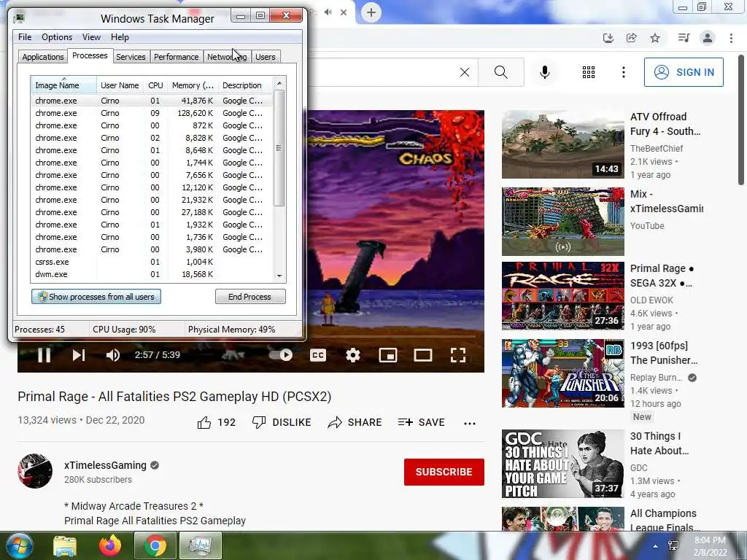The image size is (747, 560).
Task: Open video settings gear
Action: click(x=353, y=355)
